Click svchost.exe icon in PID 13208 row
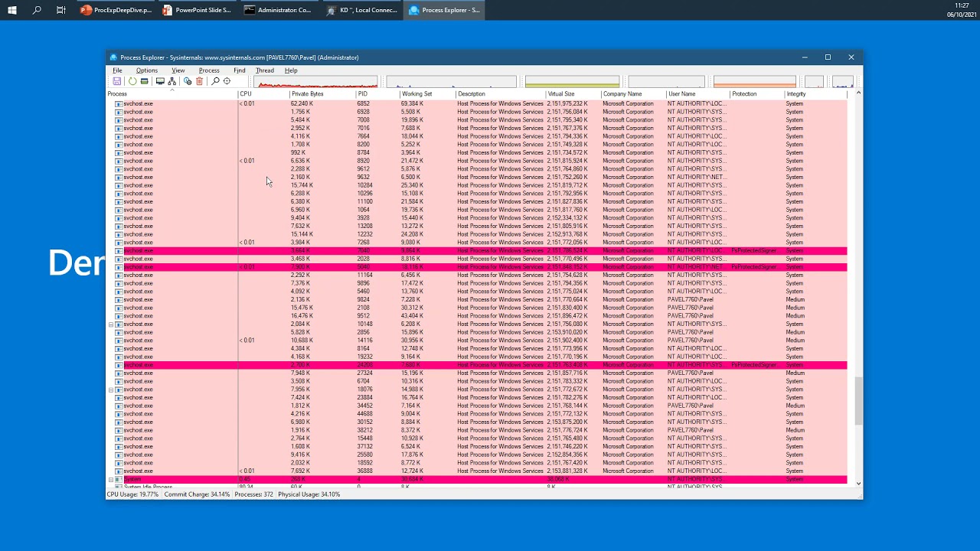 [x=119, y=226]
